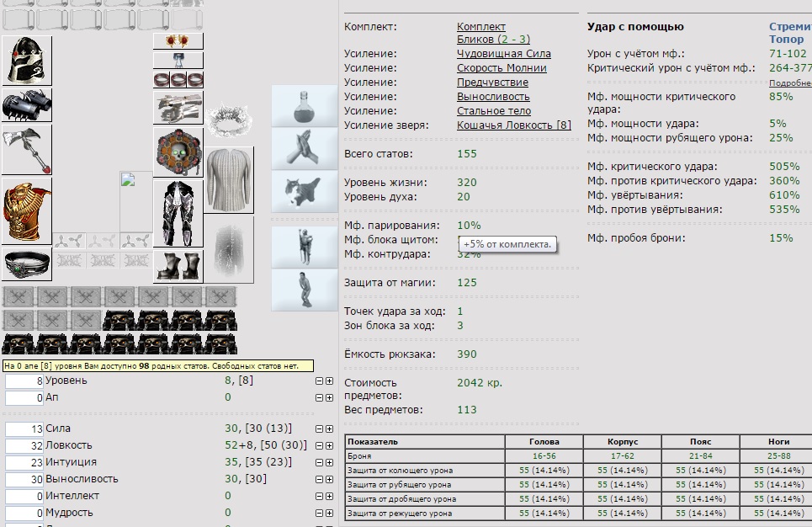Click the black helmet equipment slot
Viewport: 812px width, 527px height.
[27, 61]
